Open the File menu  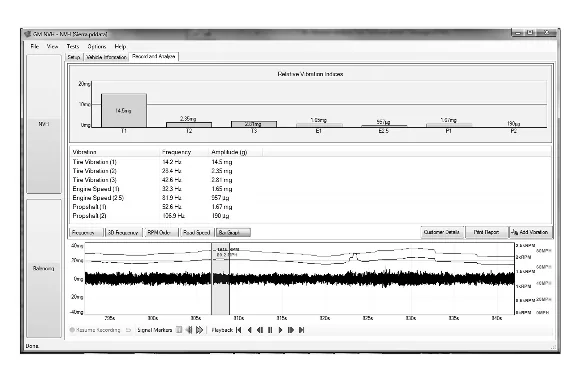[x=35, y=46]
